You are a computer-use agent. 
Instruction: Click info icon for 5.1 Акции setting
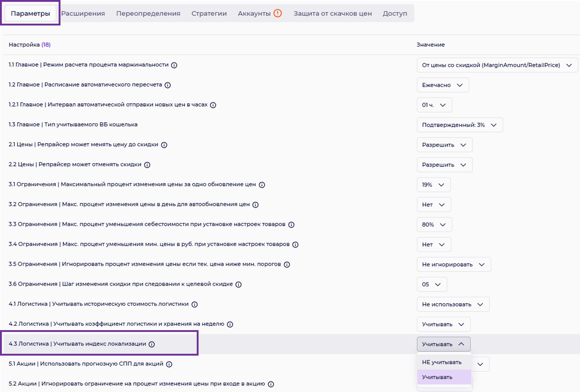pyautogui.click(x=169, y=364)
